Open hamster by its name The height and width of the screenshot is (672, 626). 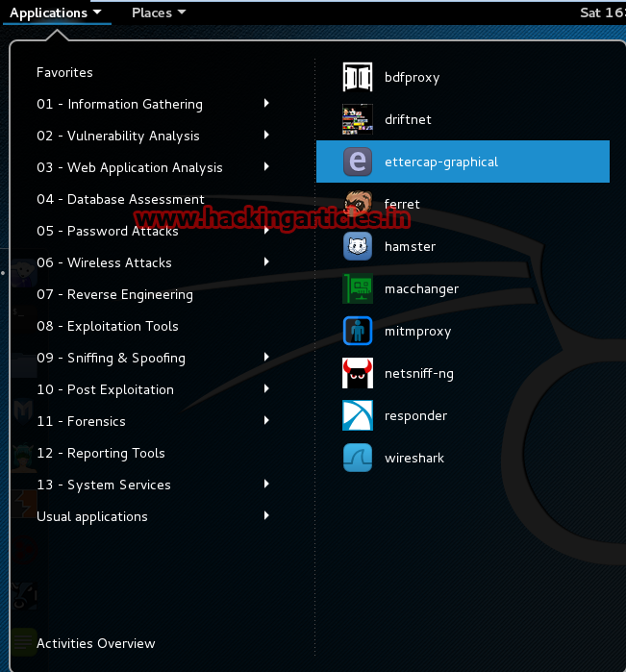(410, 246)
